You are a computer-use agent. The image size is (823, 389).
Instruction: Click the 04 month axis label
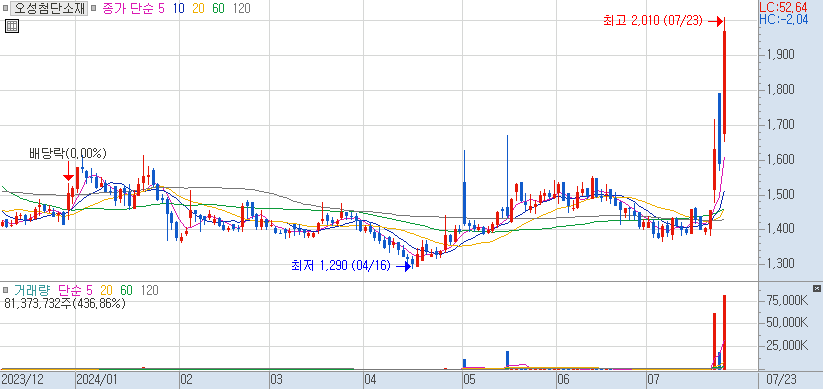[371, 379]
